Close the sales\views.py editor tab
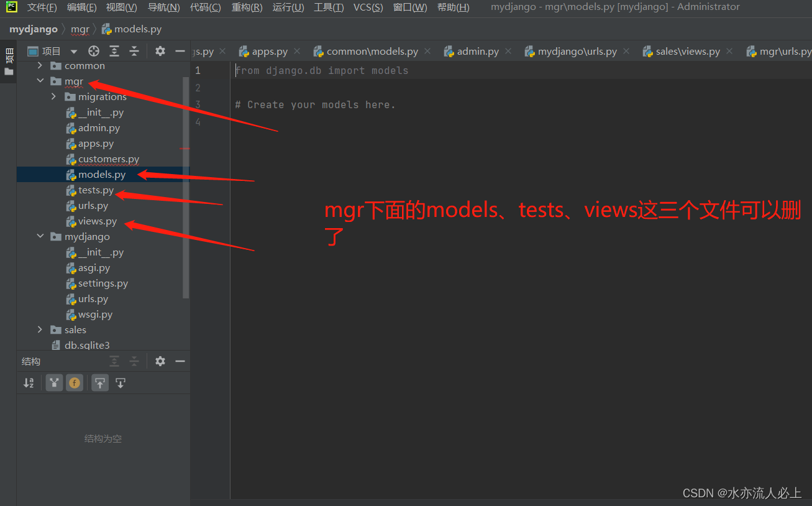 729,51
